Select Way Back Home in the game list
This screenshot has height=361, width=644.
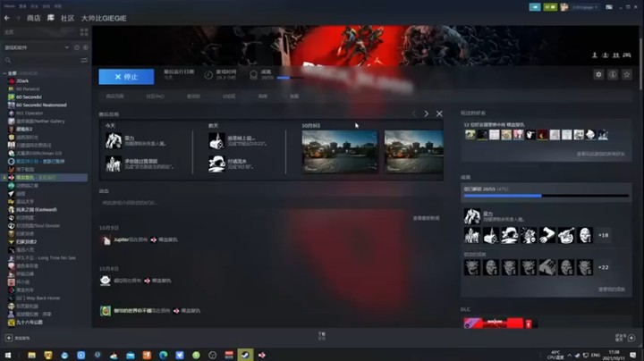[x=38, y=298]
